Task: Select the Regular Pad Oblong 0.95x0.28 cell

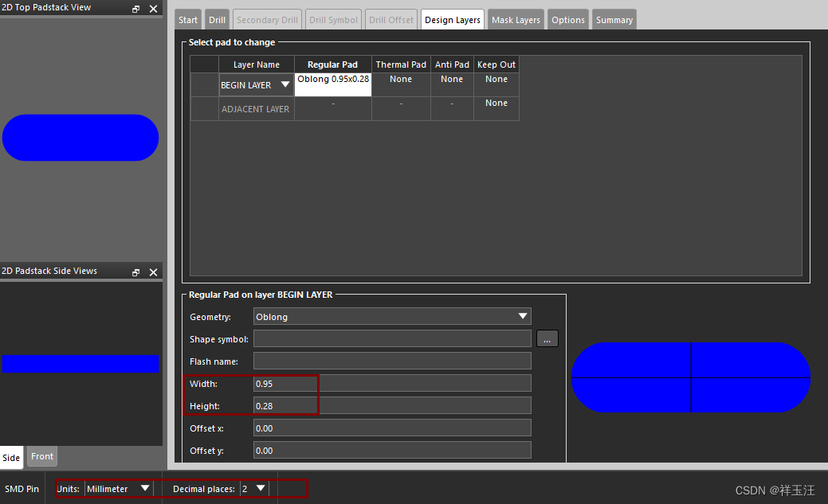Action: tap(333, 84)
